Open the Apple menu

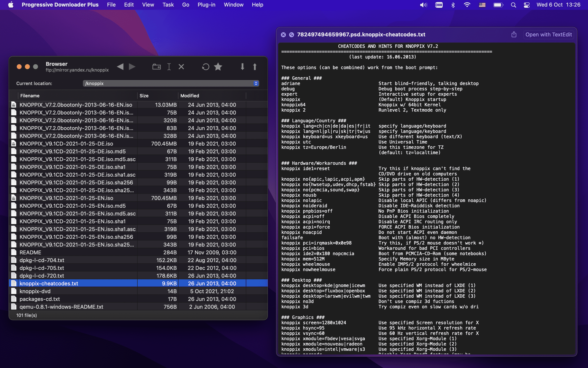point(11,5)
